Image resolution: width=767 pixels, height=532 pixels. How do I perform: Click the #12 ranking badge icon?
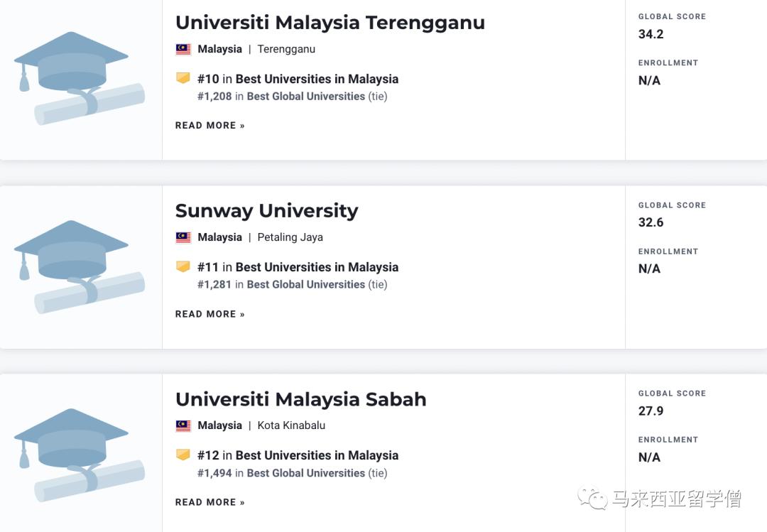pyautogui.click(x=183, y=455)
